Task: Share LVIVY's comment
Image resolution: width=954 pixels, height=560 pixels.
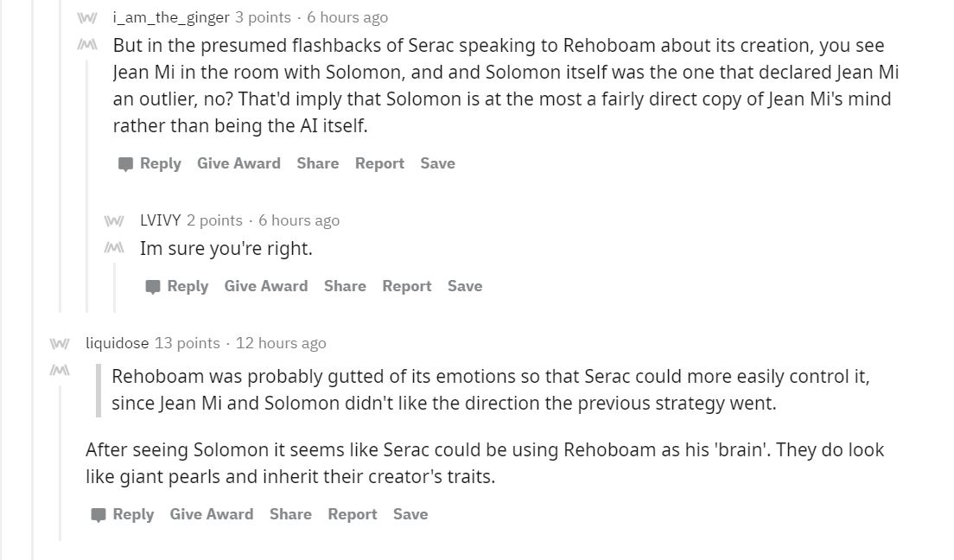Action: click(345, 286)
